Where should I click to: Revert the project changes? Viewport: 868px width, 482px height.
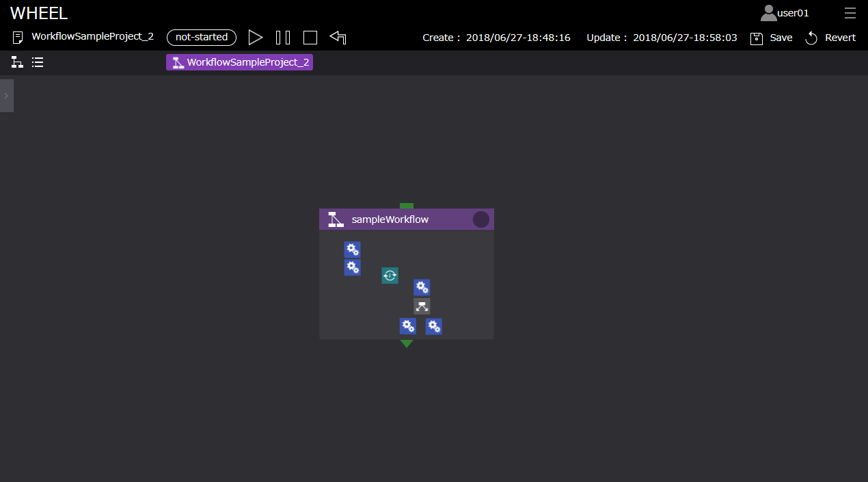click(830, 38)
